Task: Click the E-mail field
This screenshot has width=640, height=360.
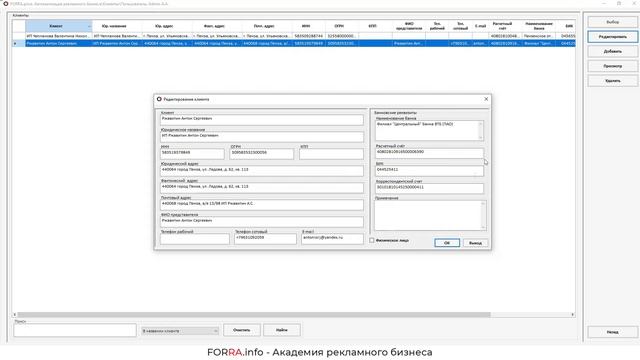Action: (332, 239)
